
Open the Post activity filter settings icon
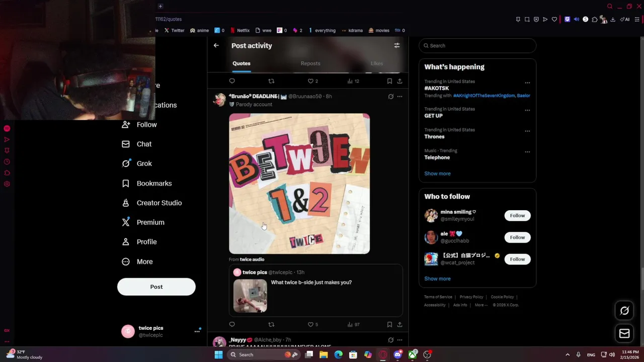pos(397,45)
